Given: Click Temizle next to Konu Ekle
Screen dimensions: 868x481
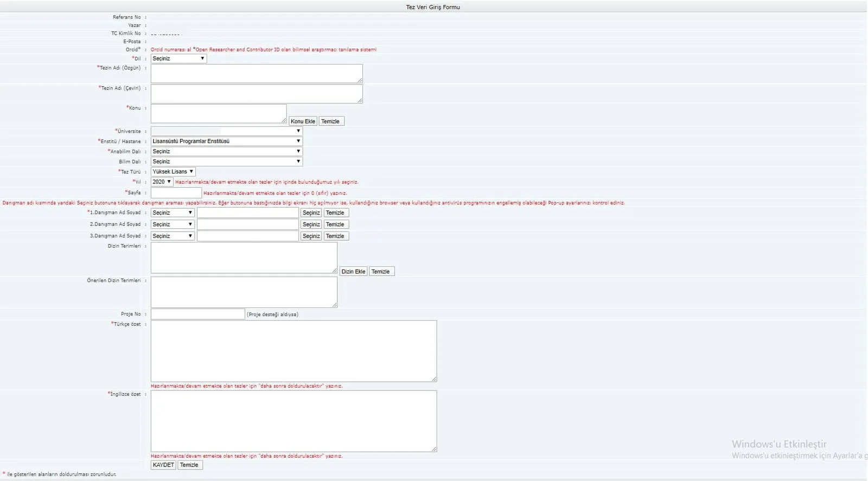Looking at the screenshot, I should point(330,121).
